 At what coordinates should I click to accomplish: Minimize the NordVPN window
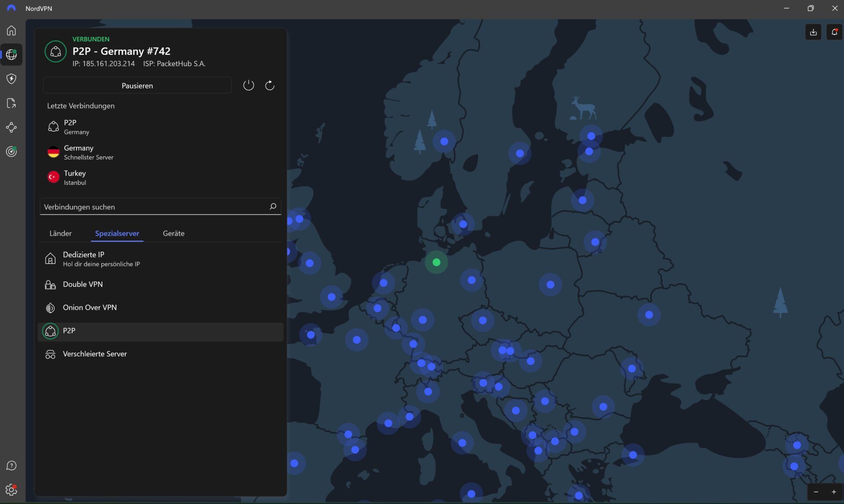[786, 8]
